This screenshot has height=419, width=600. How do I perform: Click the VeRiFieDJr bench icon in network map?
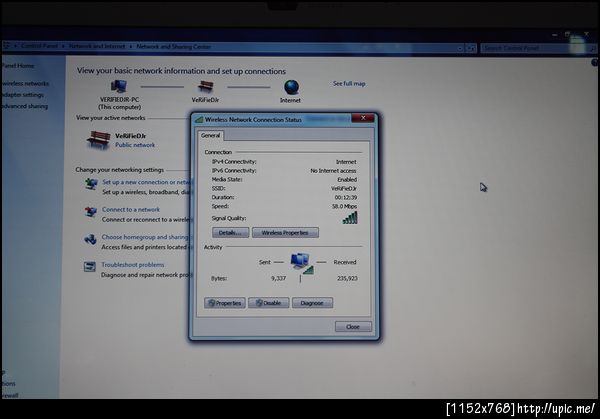point(206,87)
